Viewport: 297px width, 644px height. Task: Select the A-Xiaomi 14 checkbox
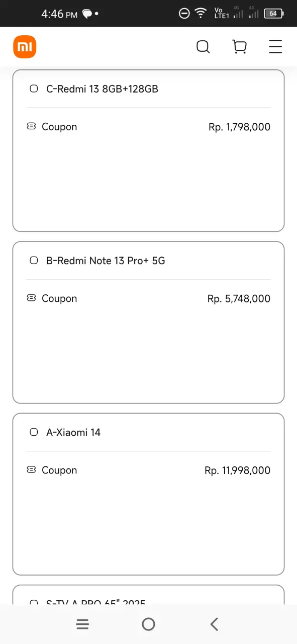pyautogui.click(x=34, y=432)
